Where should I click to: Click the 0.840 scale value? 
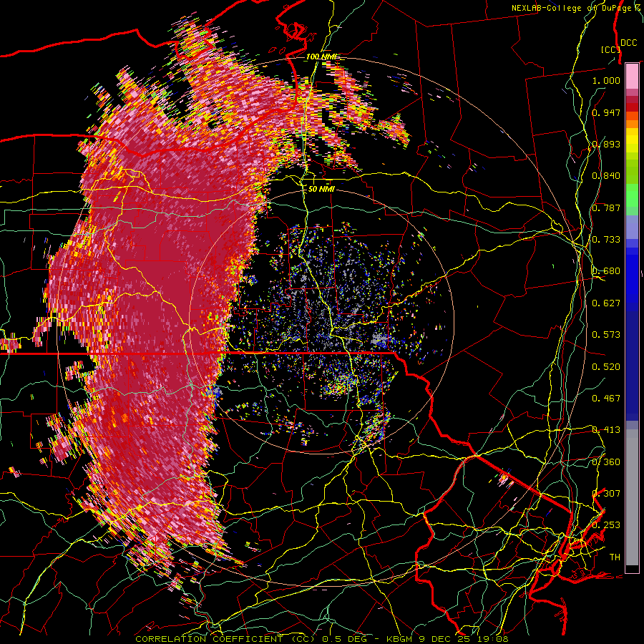click(x=606, y=176)
